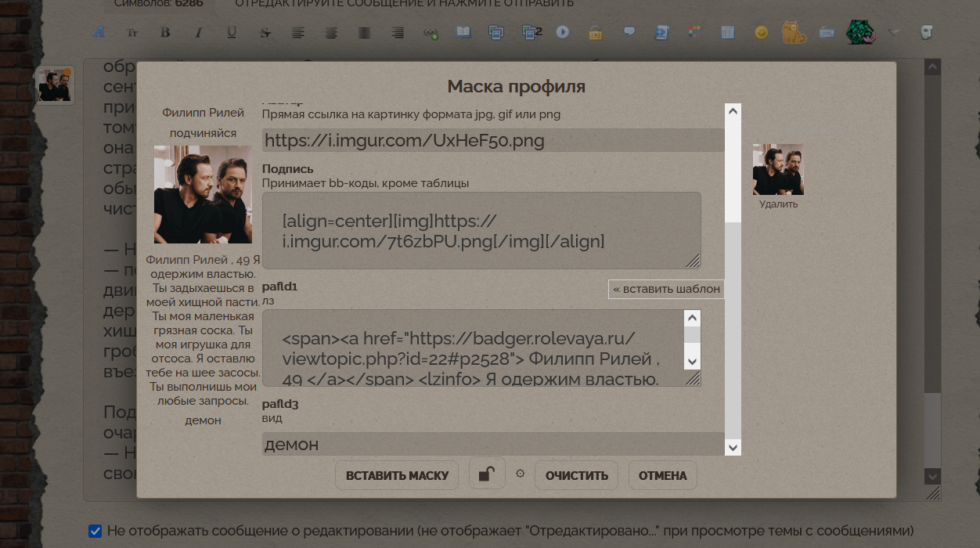Click the ОТМЕНА button
This screenshot has height=548, width=980.
pos(663,475)
